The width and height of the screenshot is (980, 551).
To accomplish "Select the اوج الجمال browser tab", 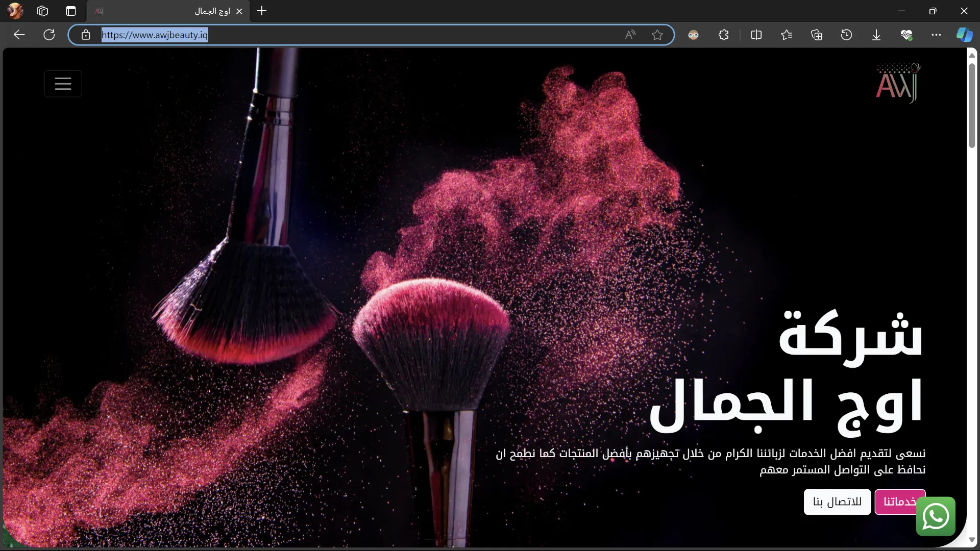I will [168, 11].
